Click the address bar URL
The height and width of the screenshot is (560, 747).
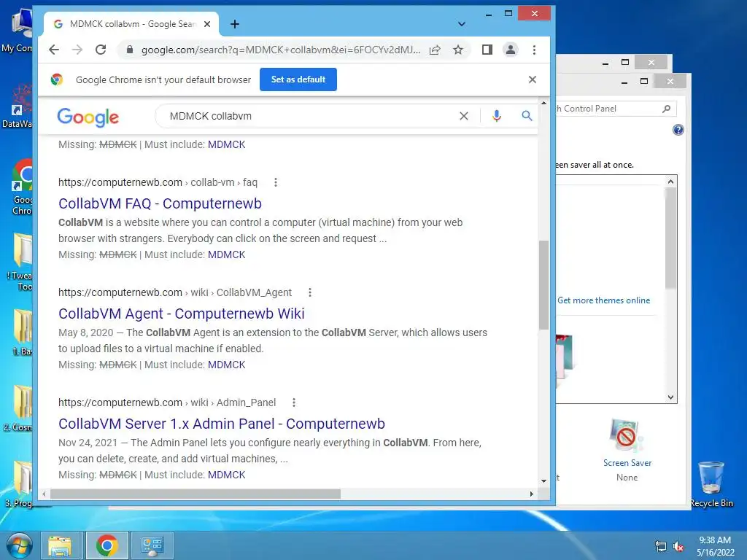click(x=281, y=50)
